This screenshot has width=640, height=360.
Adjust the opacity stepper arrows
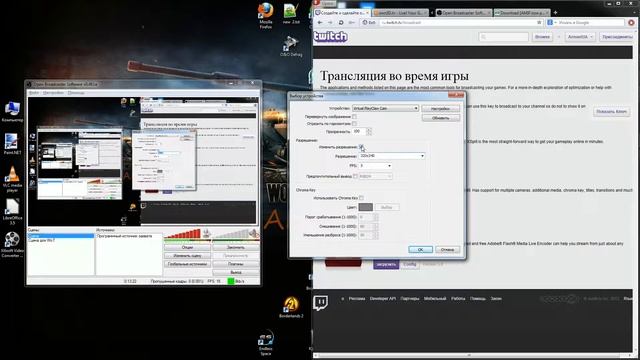click(x=369, y=131)
